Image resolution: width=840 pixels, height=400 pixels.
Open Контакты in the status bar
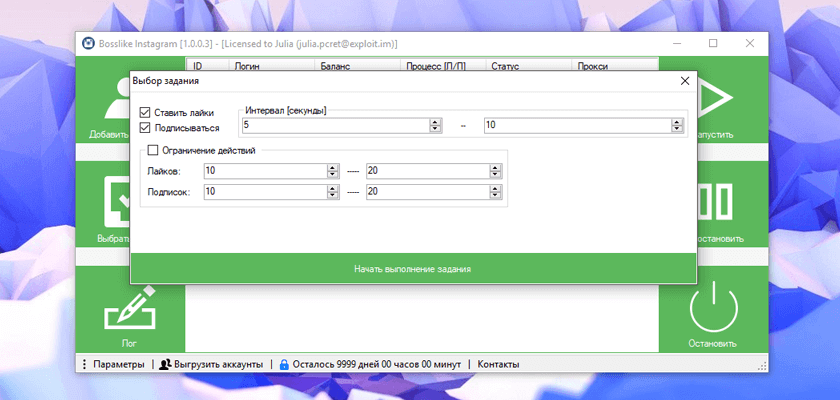pyautogui.click(x=498, y=364)
